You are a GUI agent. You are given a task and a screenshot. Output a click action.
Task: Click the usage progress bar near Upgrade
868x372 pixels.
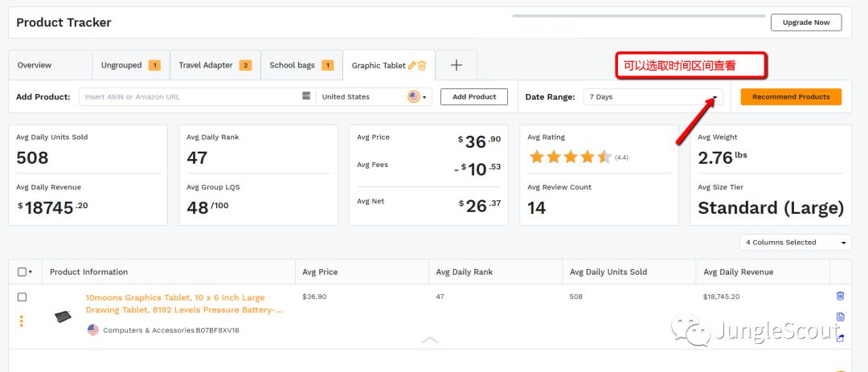point(638,16)
